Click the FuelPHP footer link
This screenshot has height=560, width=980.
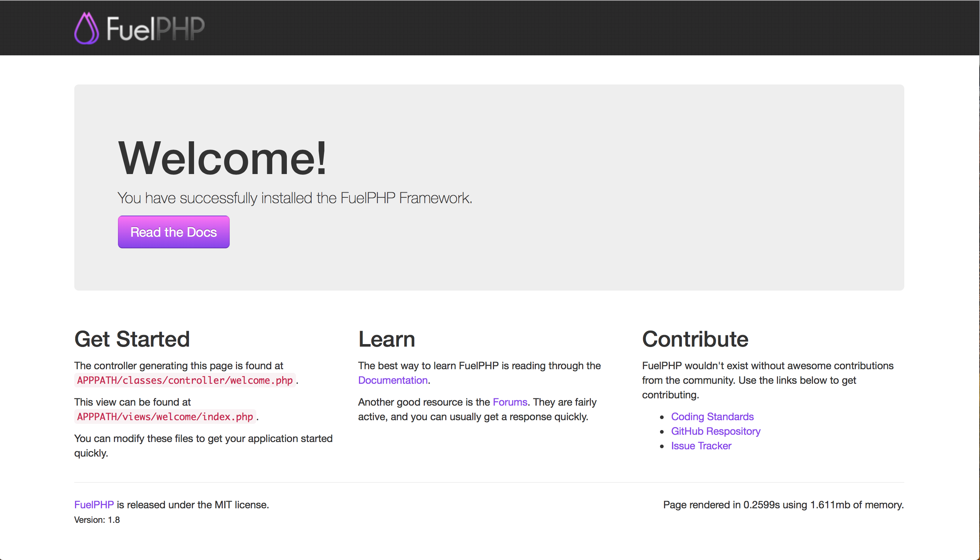(x=94, y=504)
